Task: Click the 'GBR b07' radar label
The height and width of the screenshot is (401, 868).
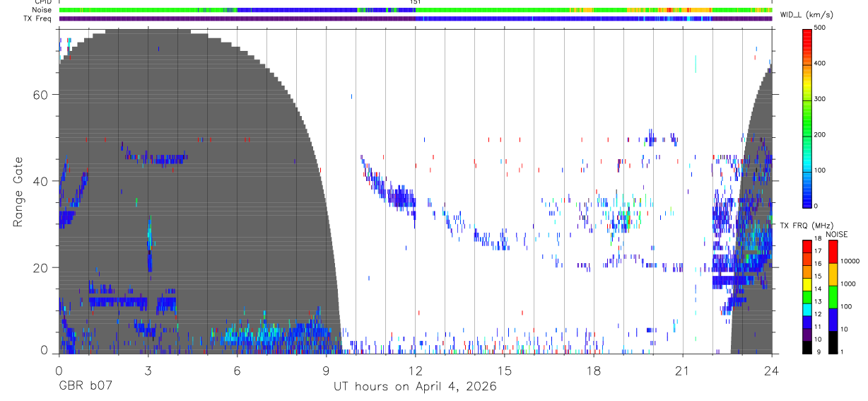Action: click(x=86, y=387)
